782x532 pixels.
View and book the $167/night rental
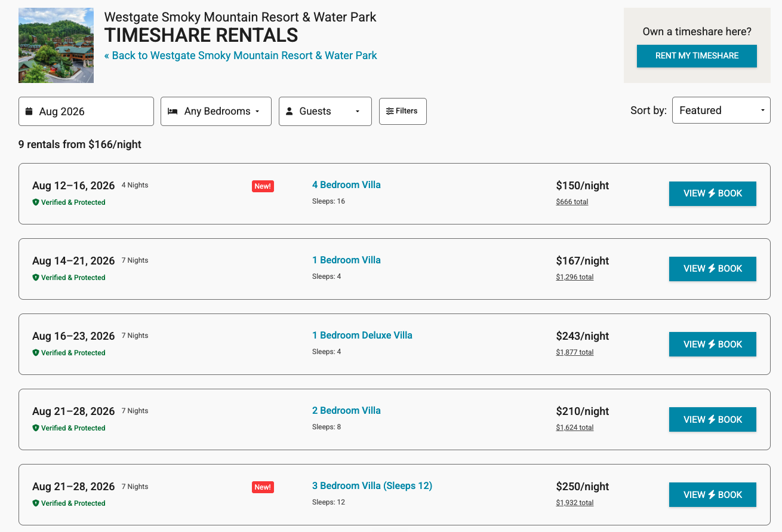pos(713,269)
